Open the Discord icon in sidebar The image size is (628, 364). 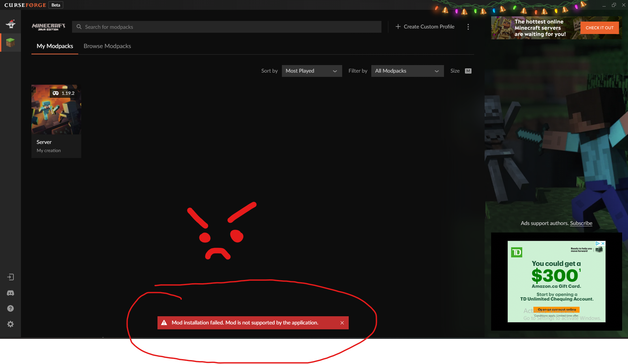coord(10,293)
